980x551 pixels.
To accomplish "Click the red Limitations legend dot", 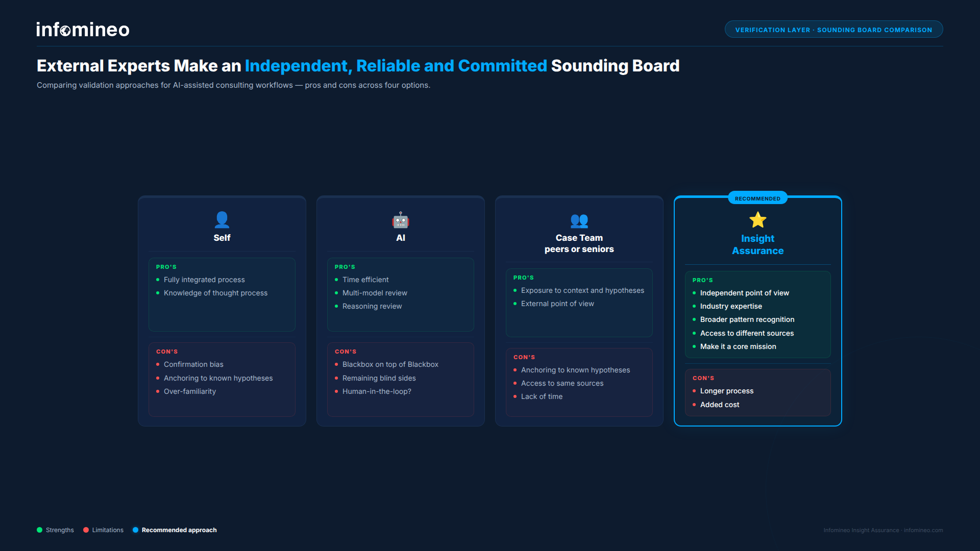I will coord(86,530).
